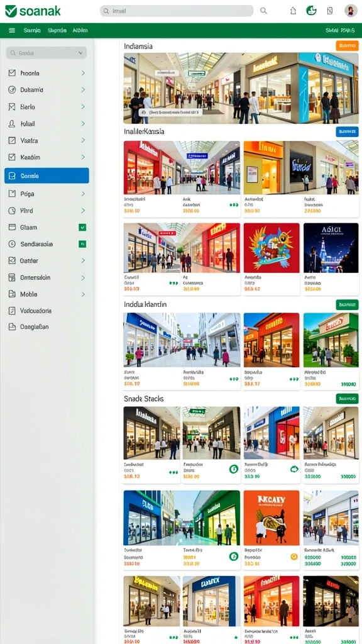Toggle the checkbox icon next to Froonla
362x644 pixels.
(12, 73)
